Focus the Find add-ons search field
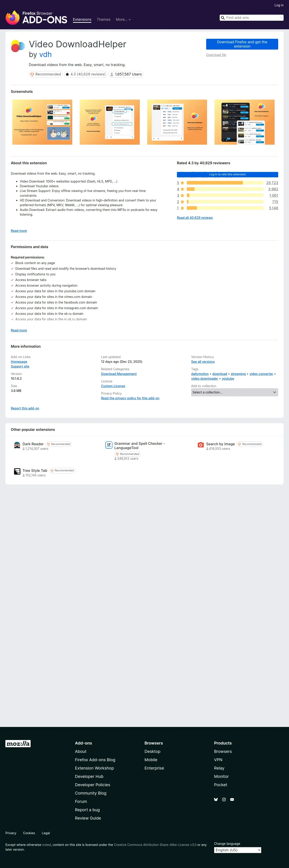Viewport: 289px width, 868px height. 252,18
